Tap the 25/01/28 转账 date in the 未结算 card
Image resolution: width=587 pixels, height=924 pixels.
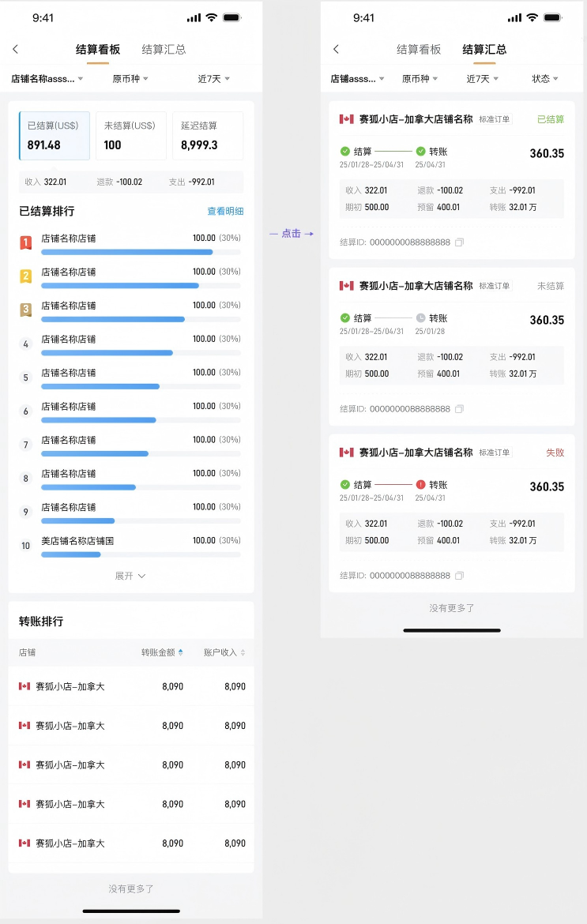point(430,331)
